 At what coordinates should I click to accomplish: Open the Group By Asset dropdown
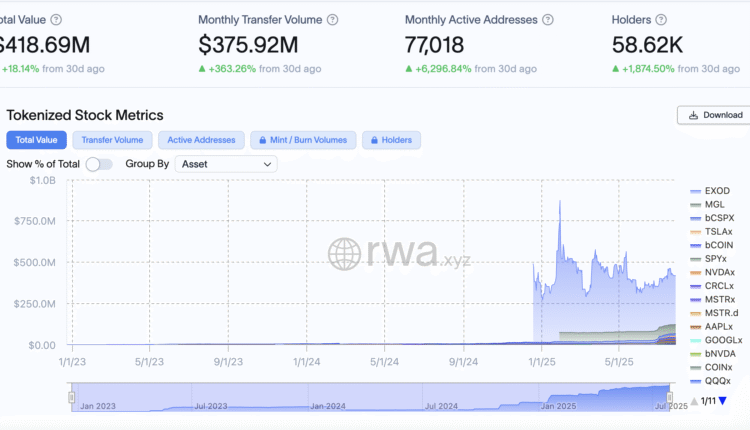coord(225,164)
